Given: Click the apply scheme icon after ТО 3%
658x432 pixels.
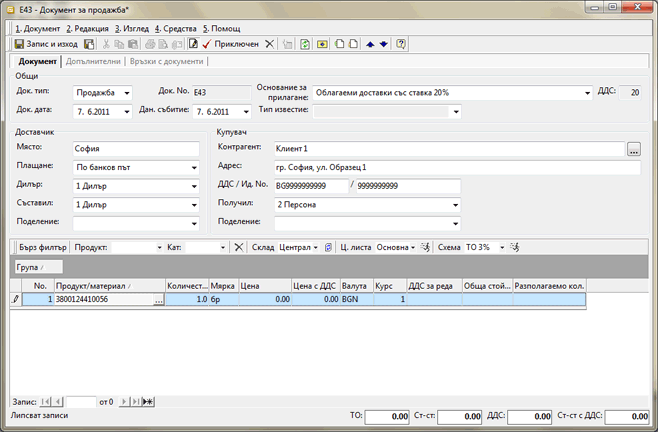Looking at the screenshot, I should tap(514, 247).
